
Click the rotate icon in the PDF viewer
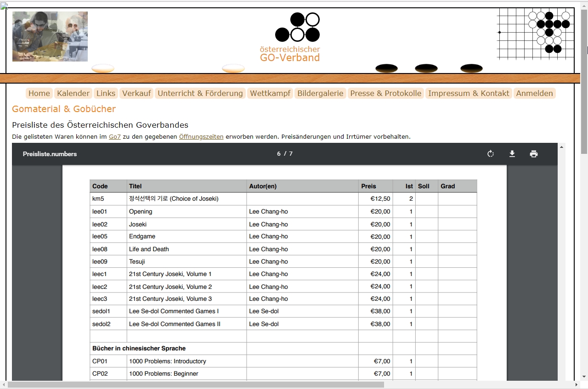490,154
